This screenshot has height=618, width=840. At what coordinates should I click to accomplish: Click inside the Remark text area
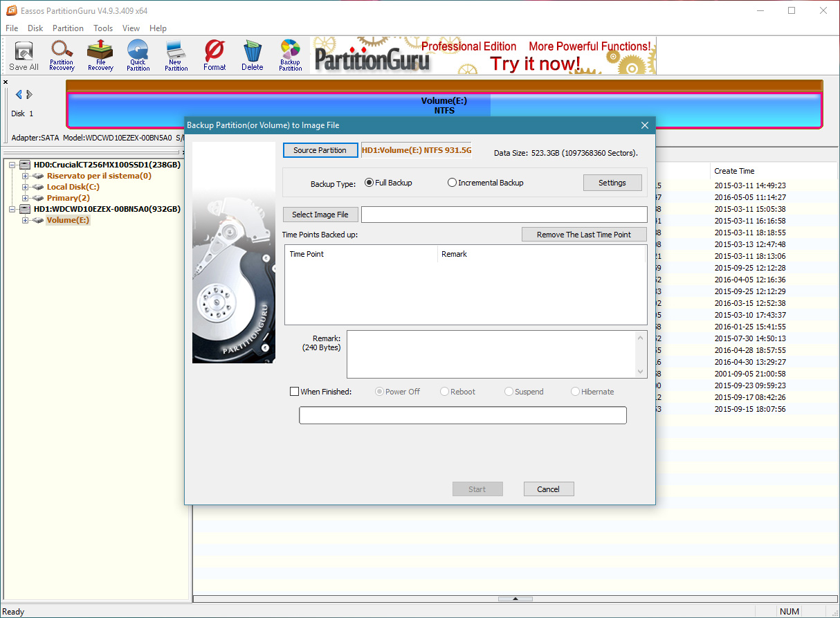(x=491, y=354)
